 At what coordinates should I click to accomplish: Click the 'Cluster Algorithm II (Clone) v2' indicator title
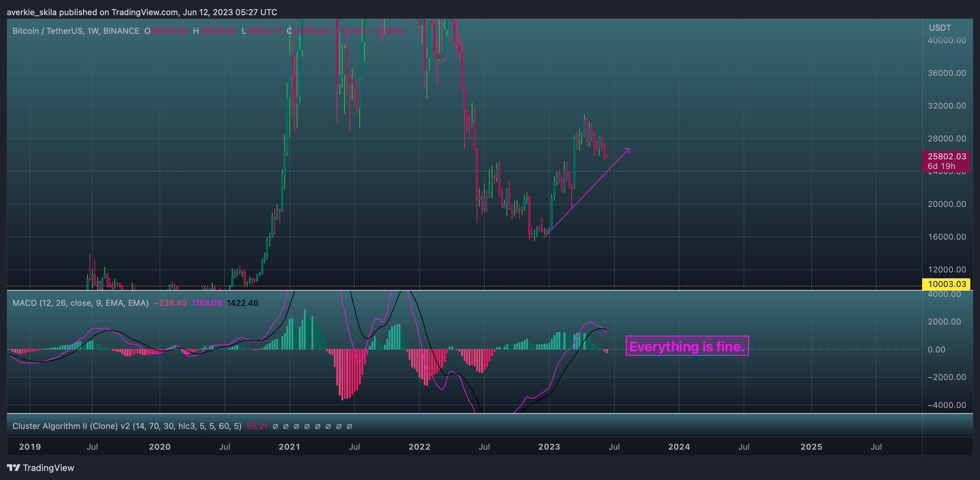pyautogui.click(x=127, y=426)
